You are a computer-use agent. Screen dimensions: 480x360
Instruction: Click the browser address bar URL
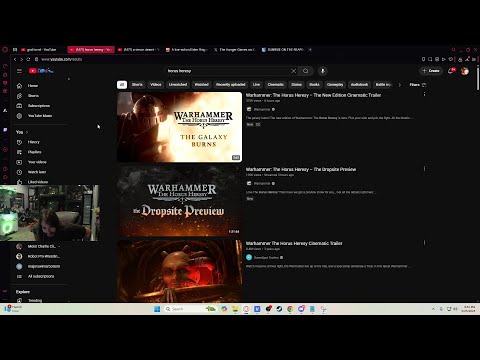(x=62, y=59)
